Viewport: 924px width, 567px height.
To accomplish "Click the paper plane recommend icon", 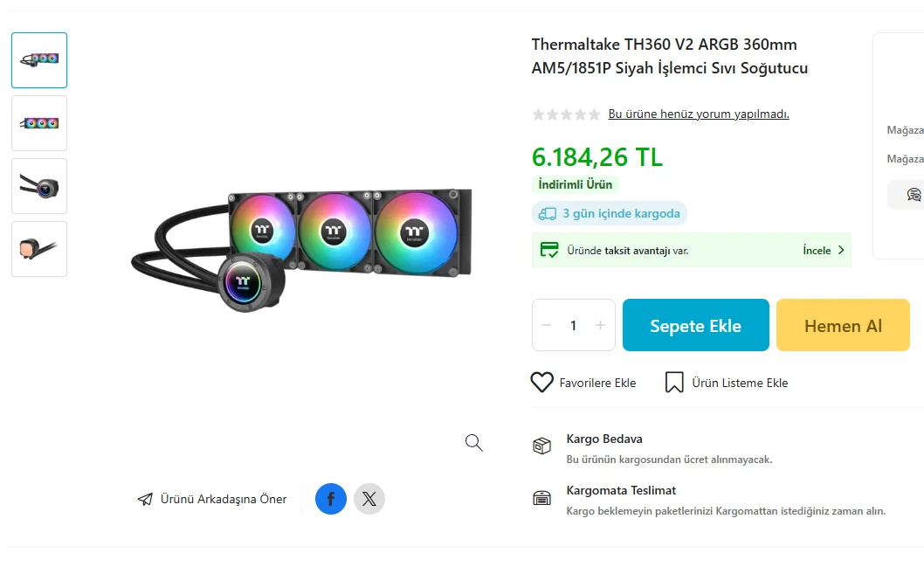I will pyautogui.click(x=145, y=500).
